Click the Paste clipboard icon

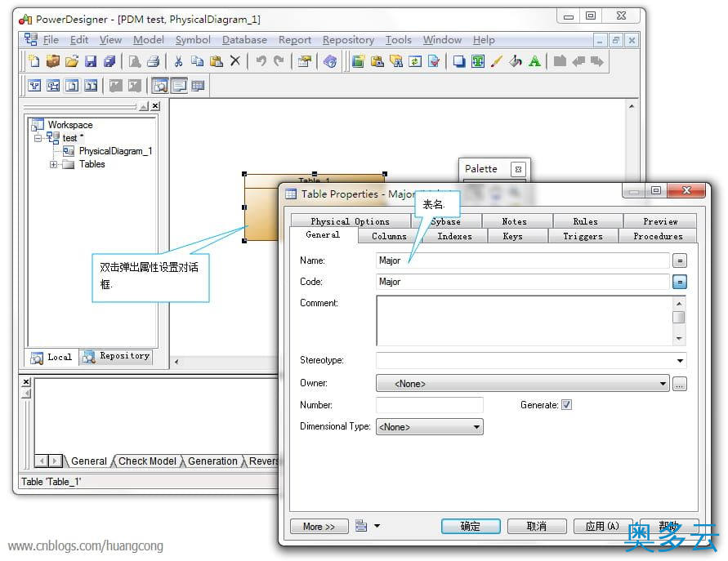[x=217, y=61]
